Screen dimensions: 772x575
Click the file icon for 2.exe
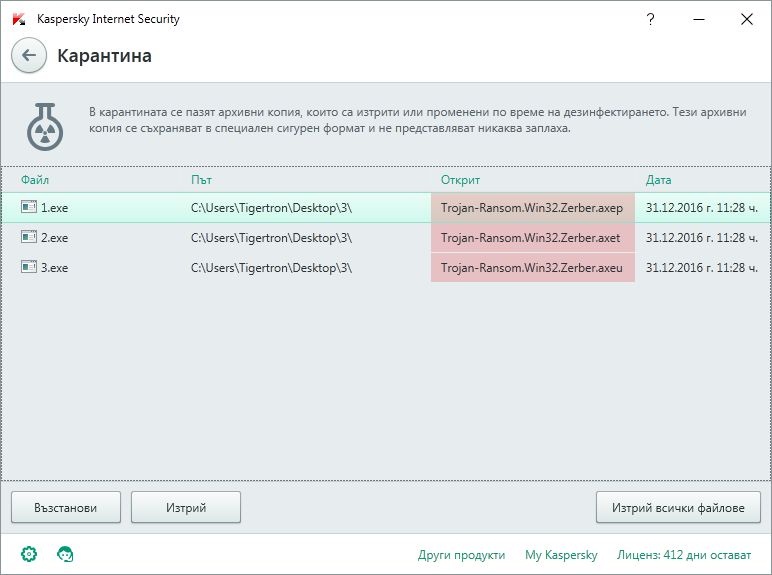pyautogui.click(x=29, y=237)
